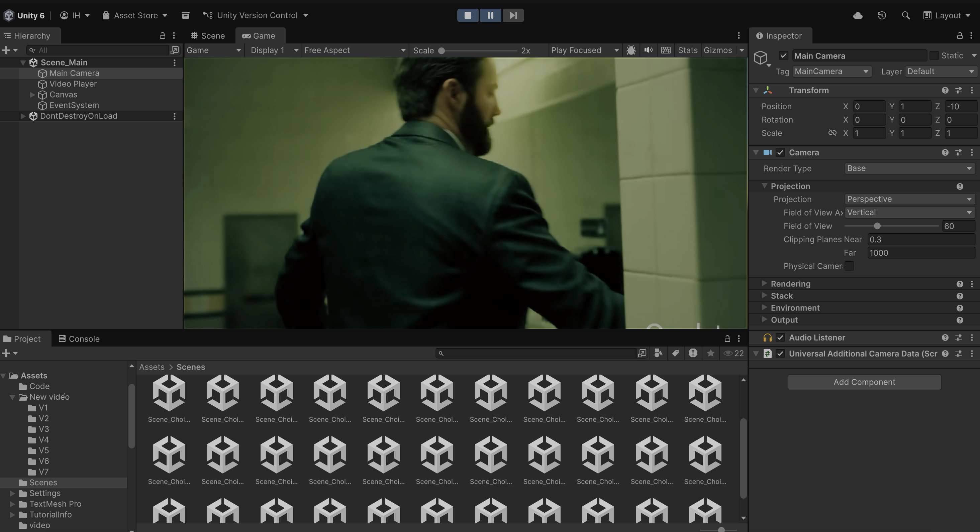The image size is (980, 532).
Task: Disable the Audio Listener checkbox
Action: (780, 338)
